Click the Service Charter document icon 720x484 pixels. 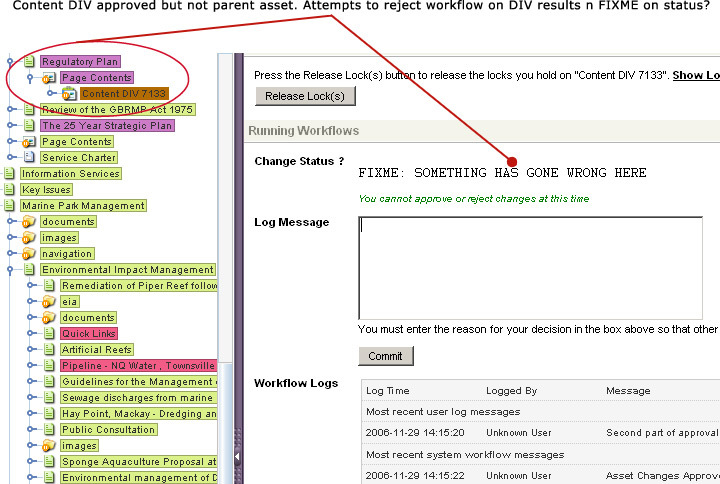29,158
